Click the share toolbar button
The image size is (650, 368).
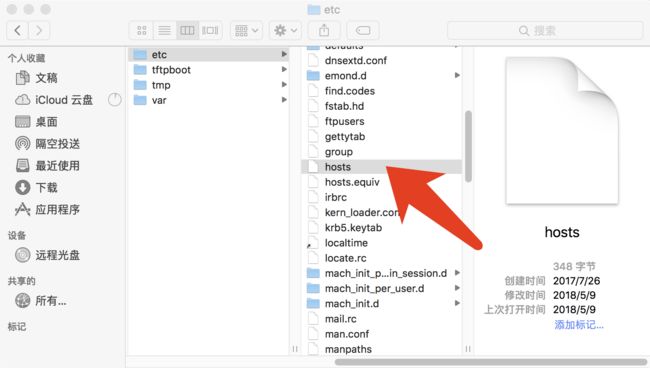coord(324,30)
